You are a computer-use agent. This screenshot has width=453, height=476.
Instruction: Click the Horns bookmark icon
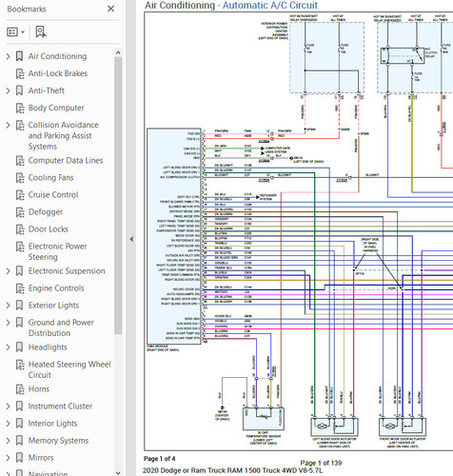click(20, 389)
